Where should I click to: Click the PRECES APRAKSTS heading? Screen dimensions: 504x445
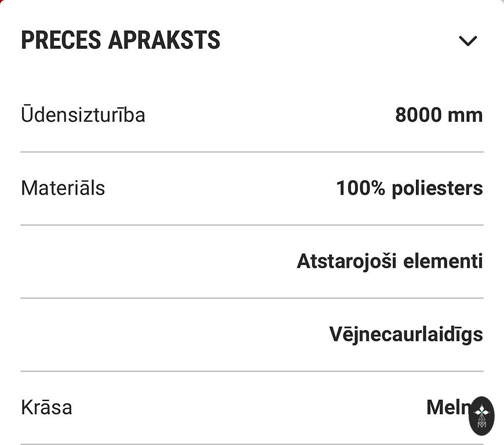click(x=120, y=41)
